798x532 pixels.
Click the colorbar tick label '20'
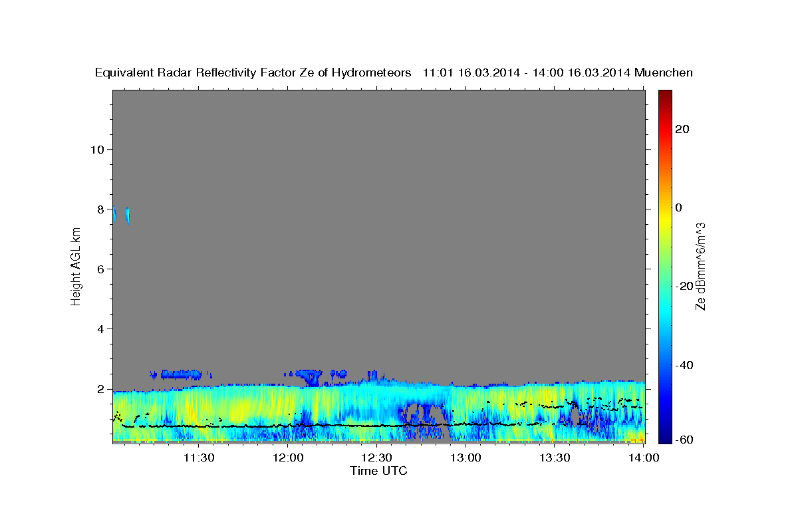pyautogui.click(x=682, y=129)
